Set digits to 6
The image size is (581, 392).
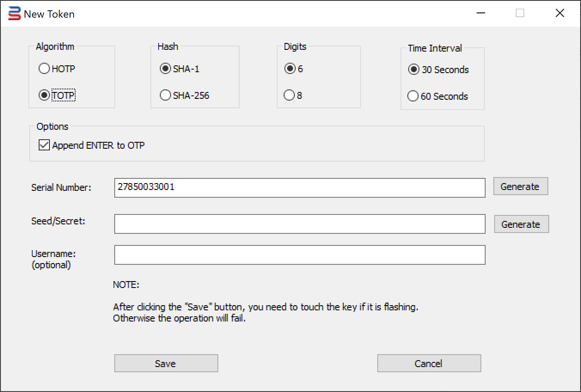pyautogui.click(x=290, y=69)
